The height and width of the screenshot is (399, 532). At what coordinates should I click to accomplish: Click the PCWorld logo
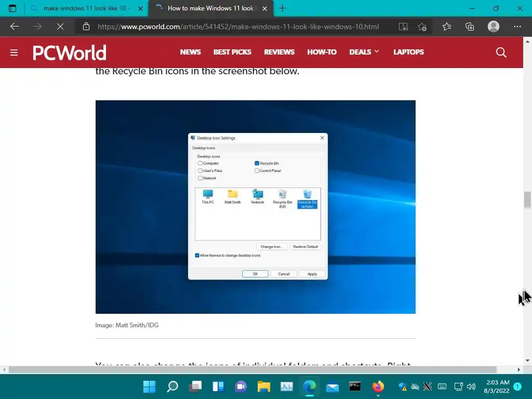(70, 52)
